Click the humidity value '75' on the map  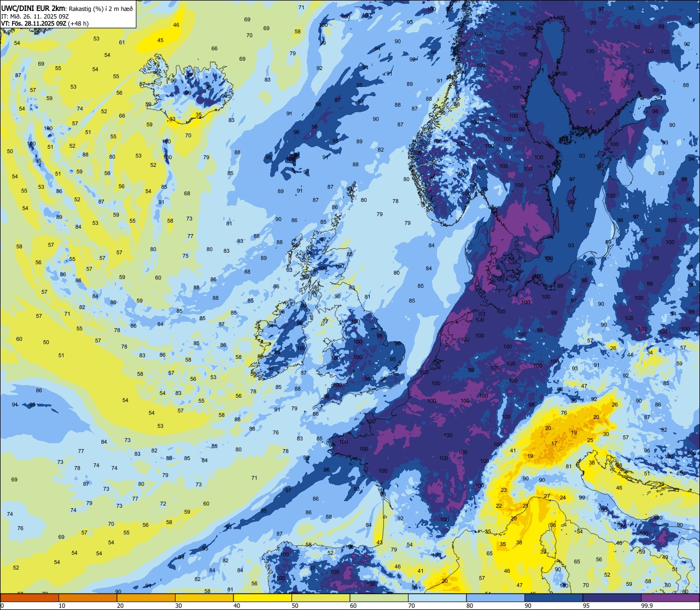point(185,255)
